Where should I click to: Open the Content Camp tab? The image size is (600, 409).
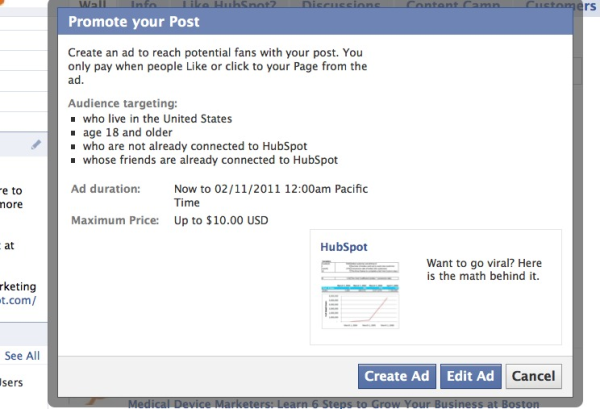pyautogui.click(x=448, y=4)
